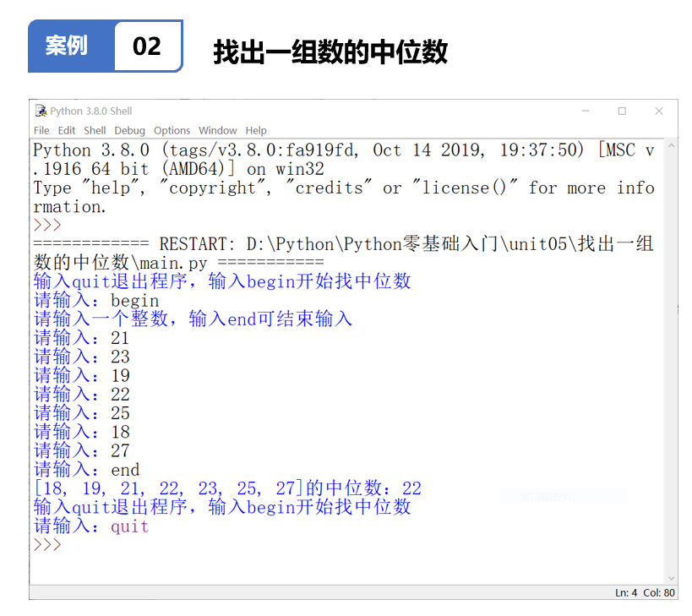Open the Window menu
Viewport: 692px width, 616px height.
click(x=218, y=131)
